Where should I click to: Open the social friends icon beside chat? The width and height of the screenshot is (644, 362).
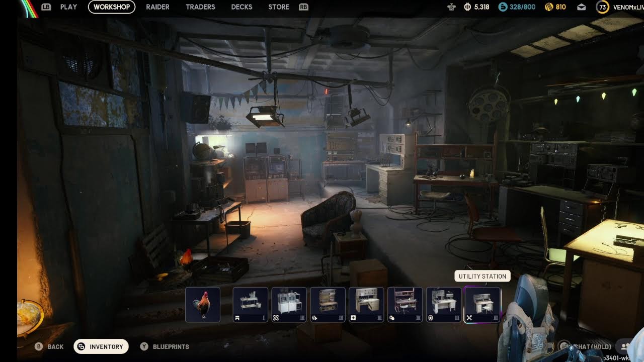[x=625, y=346]
